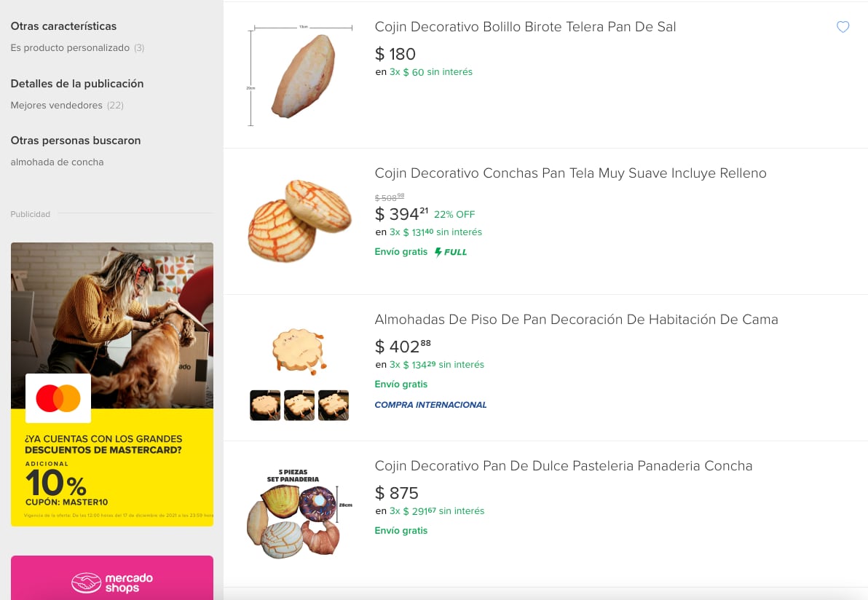Open 'Cojin Decorativo Conchas Pan Tela' listing title

coord(570,173)
